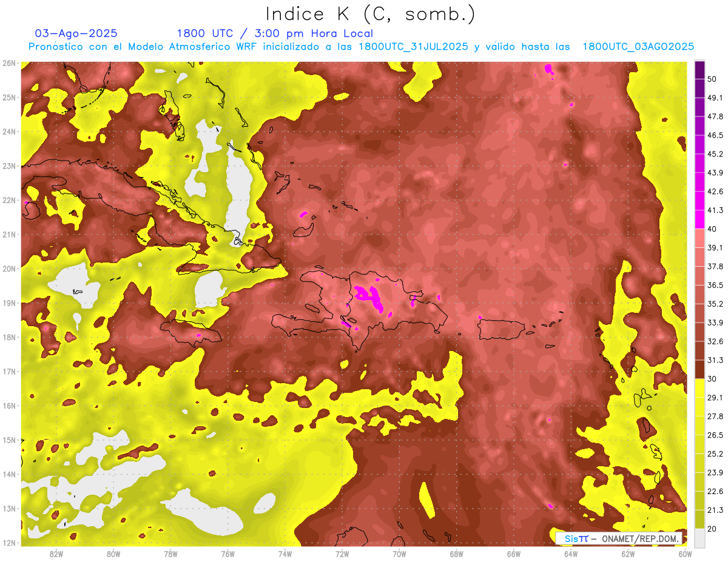Click the '29.1' value on the color scale
728x562 pixels.
pos(715,397)
